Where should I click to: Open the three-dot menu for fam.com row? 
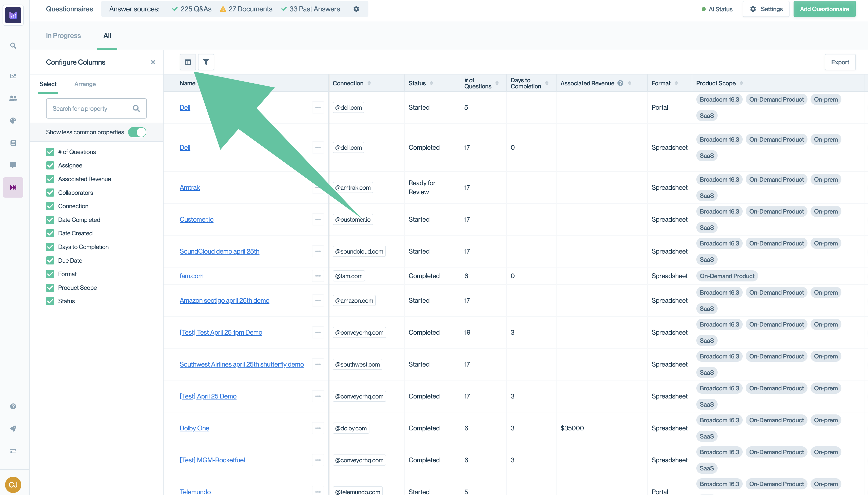click(318, 276)
